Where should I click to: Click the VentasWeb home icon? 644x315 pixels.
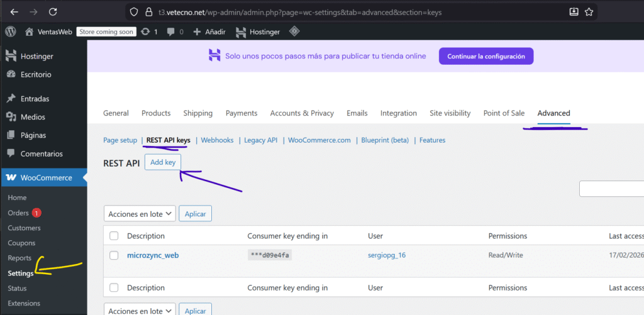pyautogui.click(x=29, y=31)
